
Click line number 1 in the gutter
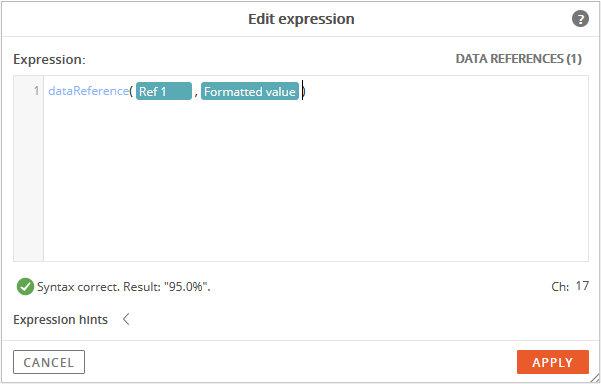(x=36, y=91)
